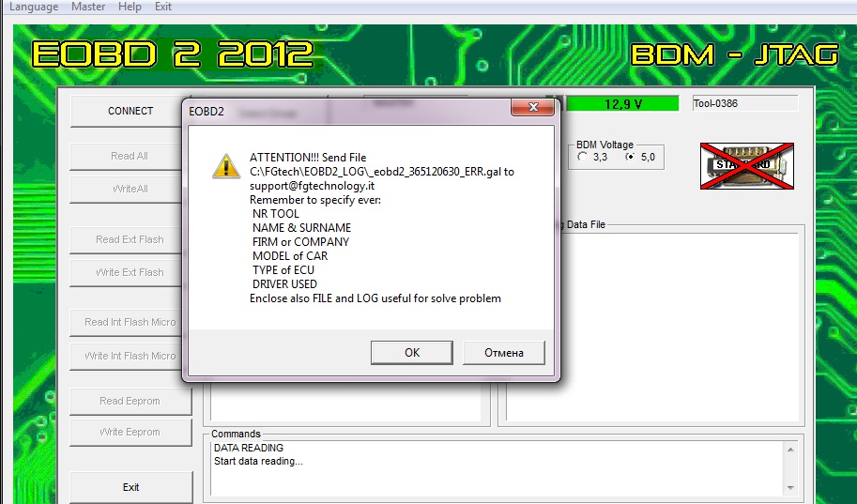Screen dimensions: 857x504
Task: Click the 'Start data reading...' log line
Action: 258,462
